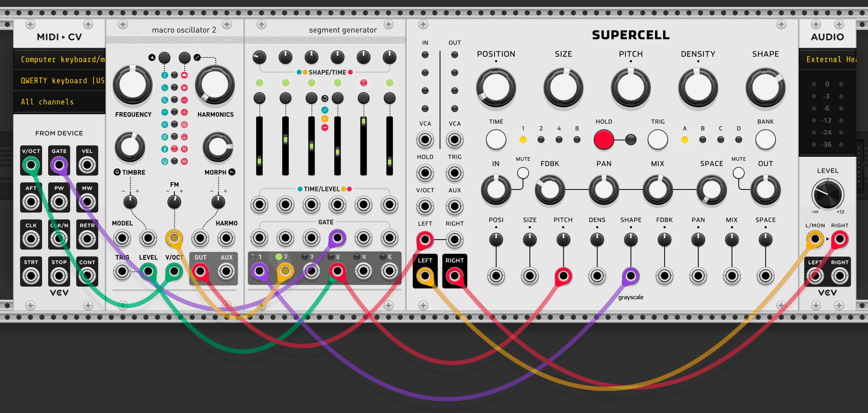
Task: Toggle input MUTE button on Supercell
Action: [523, 173]
